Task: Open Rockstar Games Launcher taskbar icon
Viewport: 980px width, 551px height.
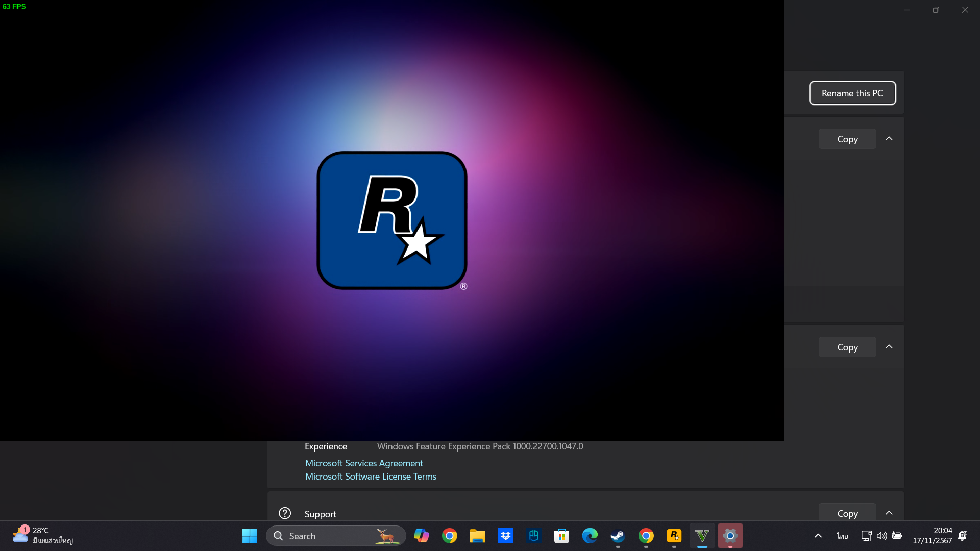Action: click(674, 536)
